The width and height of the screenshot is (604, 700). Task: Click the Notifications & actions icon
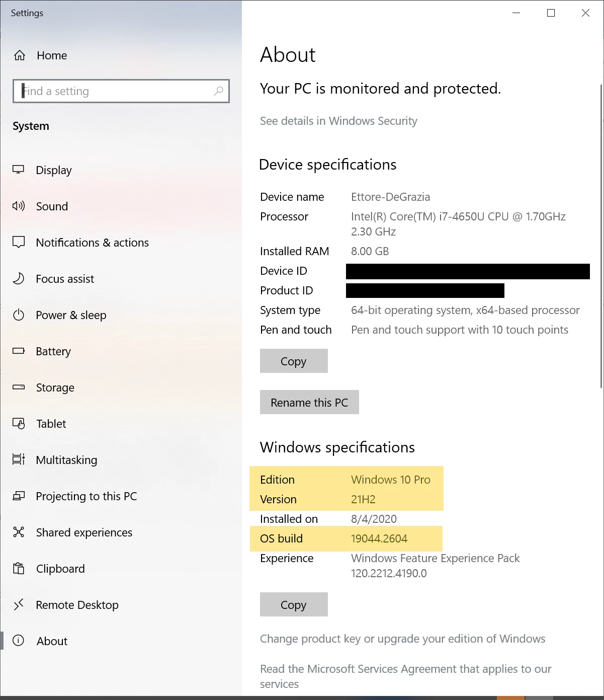point(19,242)
